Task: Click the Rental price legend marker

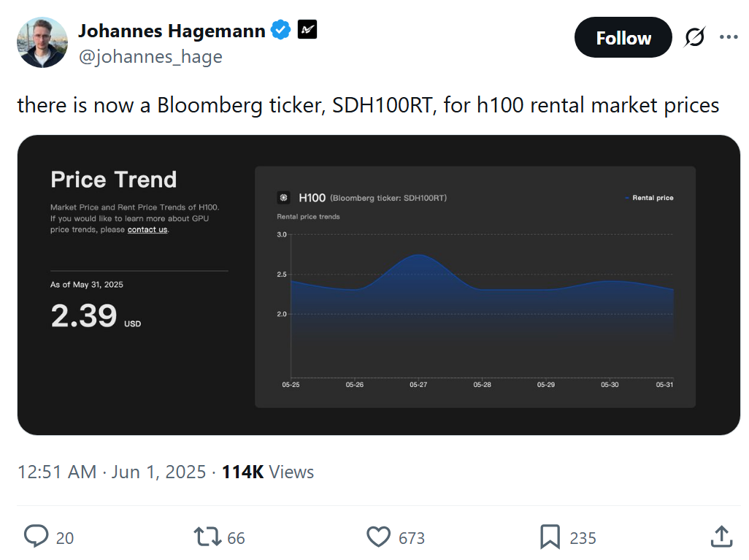Action: (627, 198)
